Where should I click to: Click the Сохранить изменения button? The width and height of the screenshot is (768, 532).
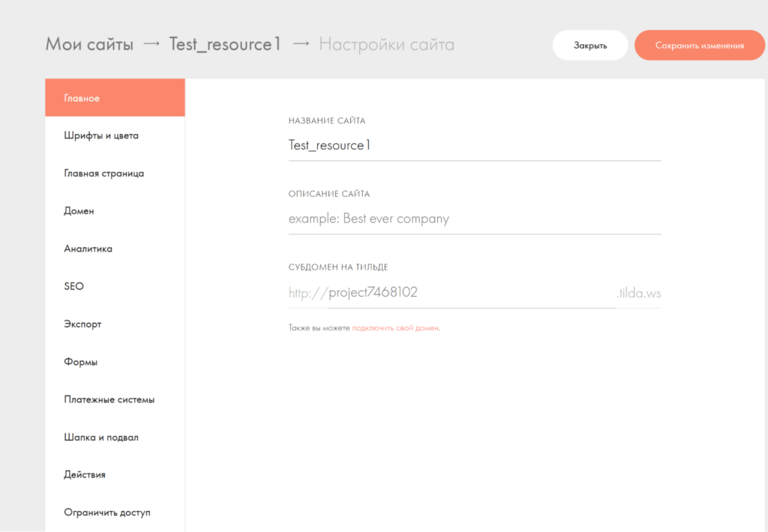click(x=699, y=46)
